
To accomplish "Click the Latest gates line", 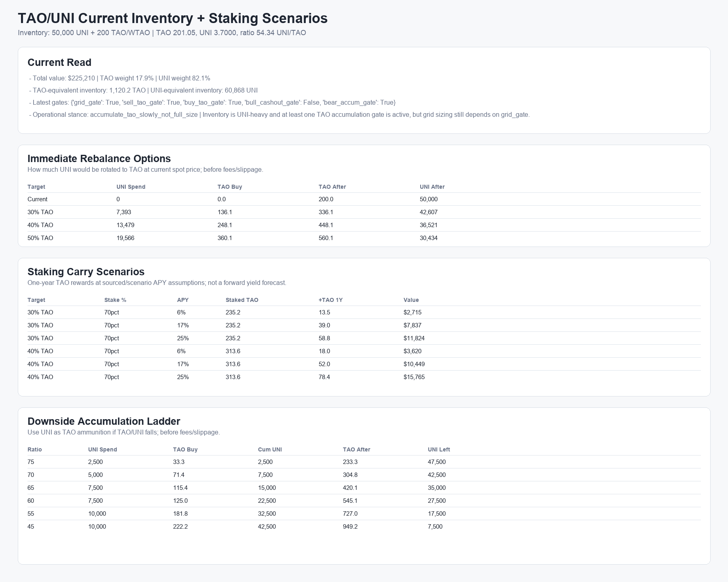I will pos(212,103).
